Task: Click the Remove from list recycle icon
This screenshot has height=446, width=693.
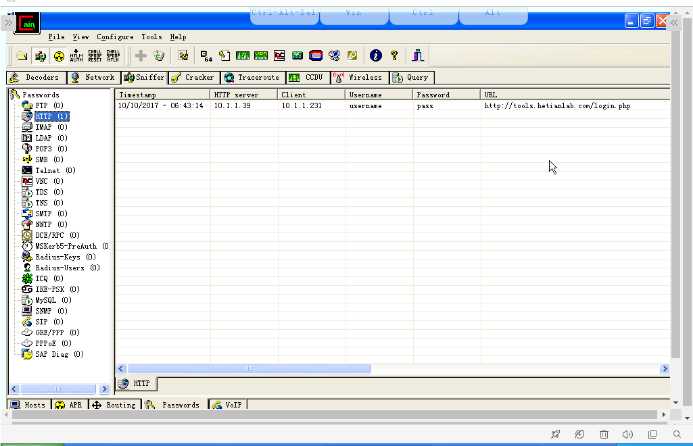Action: [159, 56]
